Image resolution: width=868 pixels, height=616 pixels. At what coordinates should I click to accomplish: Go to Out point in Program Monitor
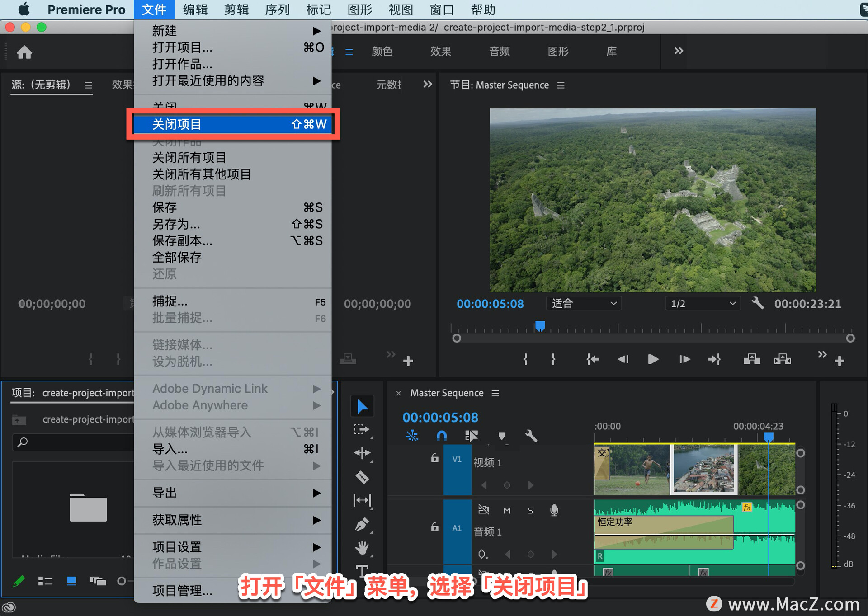click(x=714, y=360)
